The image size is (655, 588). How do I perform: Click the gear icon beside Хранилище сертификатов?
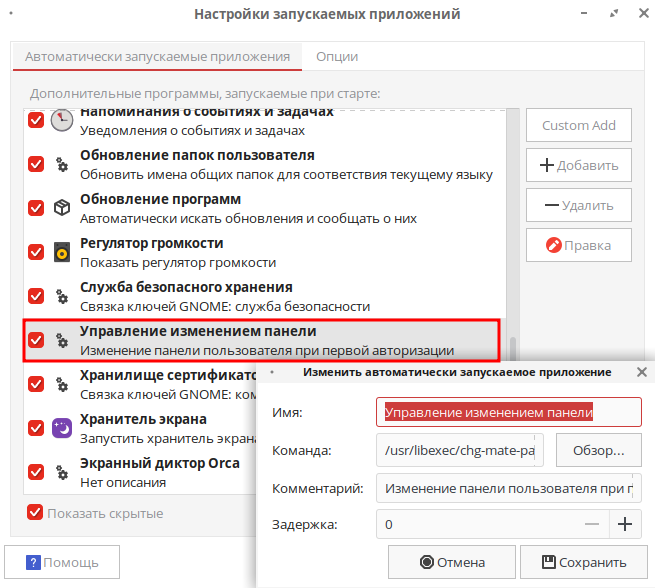pyautogui.click(x=63, y=384)
